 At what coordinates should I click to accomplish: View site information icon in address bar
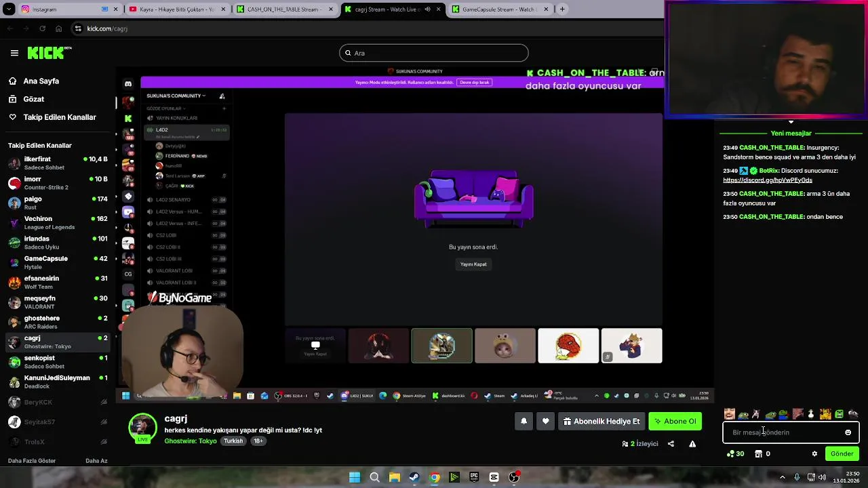(x=79, y=28)
